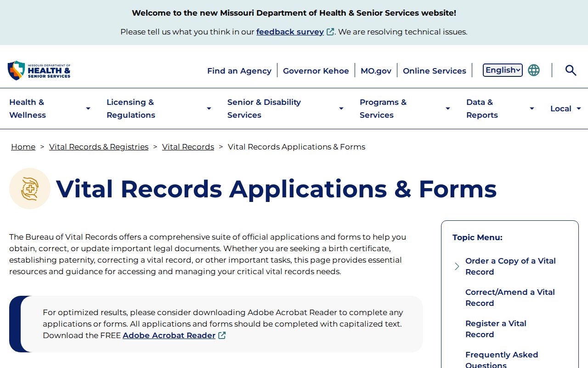Click the chevron beside Order a Copy

point(457,266)
